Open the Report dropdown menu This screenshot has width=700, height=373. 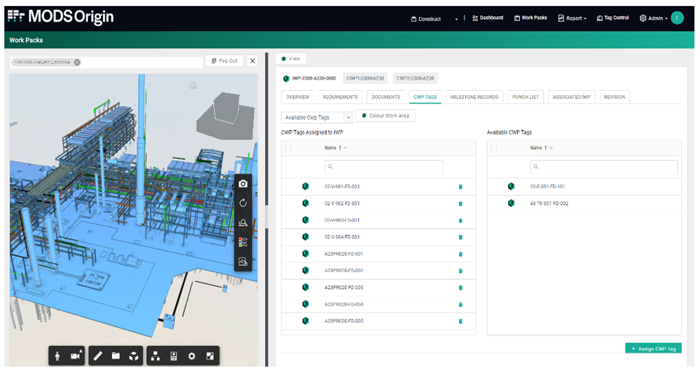pyautogui.click(x=572, y=18)
